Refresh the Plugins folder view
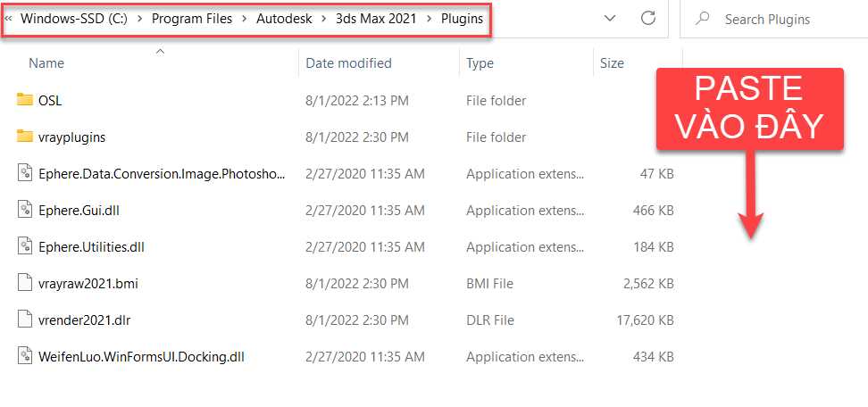868x407 pixels. (x=648, y=18)
